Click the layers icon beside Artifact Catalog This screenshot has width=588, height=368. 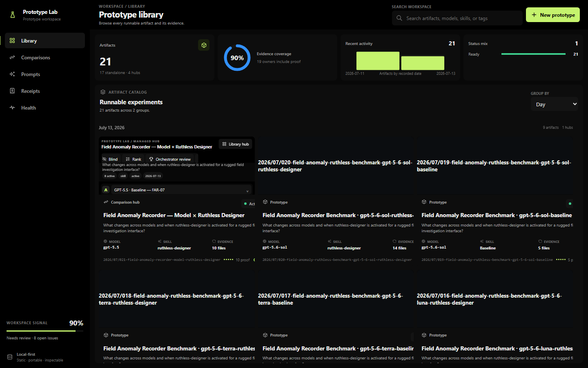(103, 92)
